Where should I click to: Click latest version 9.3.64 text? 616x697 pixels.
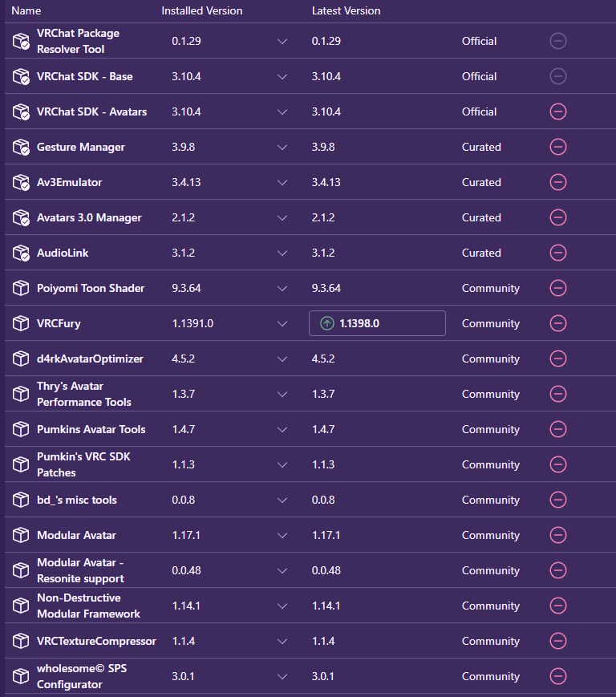pyautogui.click(x=326, y=288)
